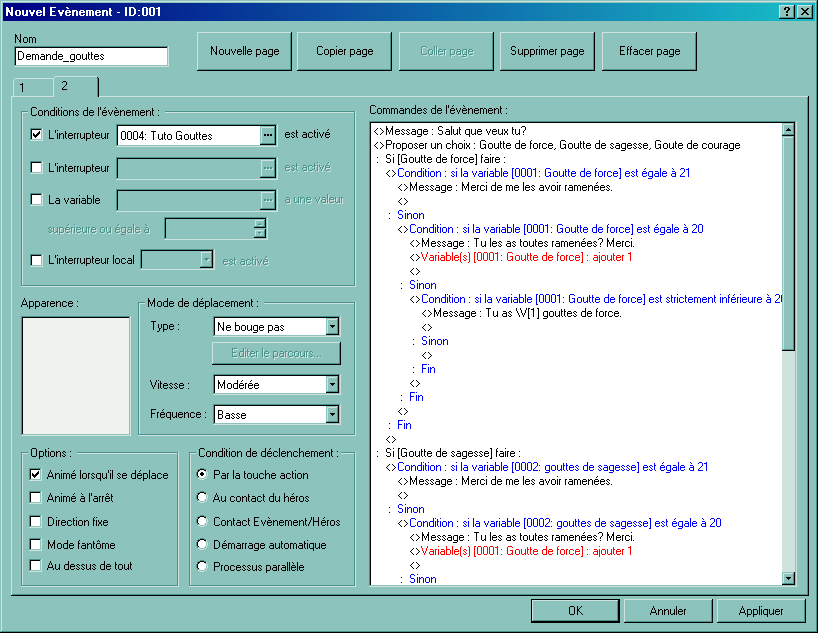
Task: Enable the La variable condition checkbox
Action: coord(37,199)
